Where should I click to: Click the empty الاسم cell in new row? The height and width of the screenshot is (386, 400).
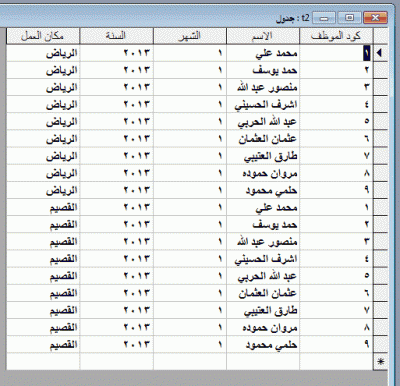tap(263, 361)
